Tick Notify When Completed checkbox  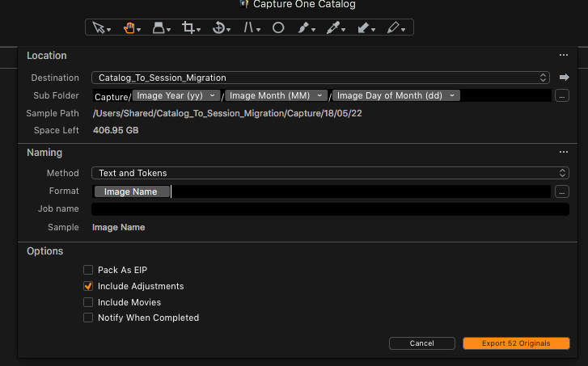pos(88,318)
